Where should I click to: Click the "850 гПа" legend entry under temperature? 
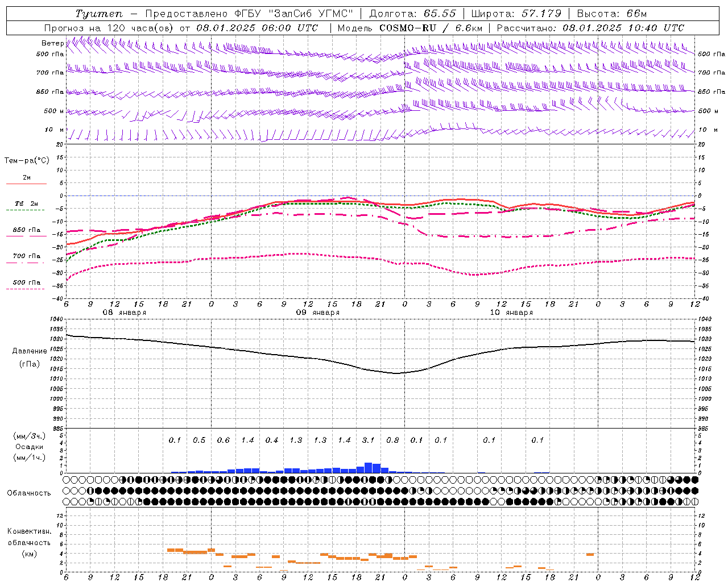tap(27, 230)
